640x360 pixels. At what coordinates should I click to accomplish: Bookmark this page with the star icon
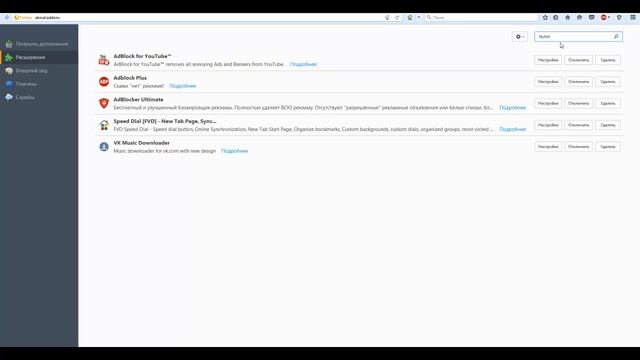coord(545,18)
